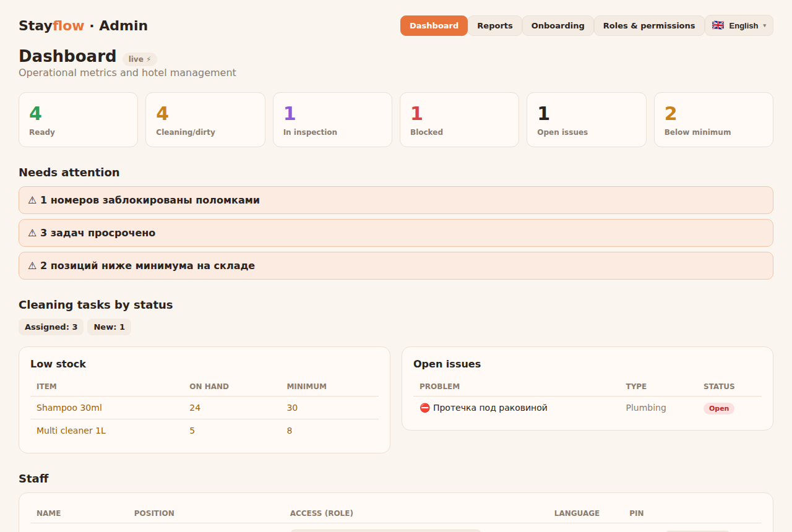Image resolution: width=792 pixels, height=532 pixels.
Task: Click the live status badge
Action: click(140, 59)
